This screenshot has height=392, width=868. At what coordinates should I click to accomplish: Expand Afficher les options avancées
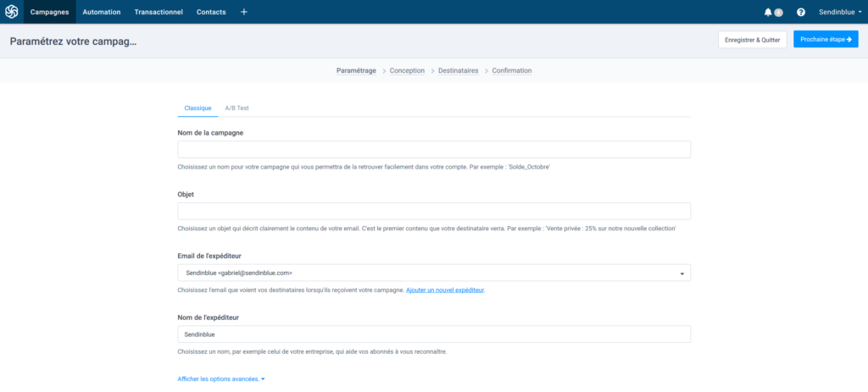point(221,378)
